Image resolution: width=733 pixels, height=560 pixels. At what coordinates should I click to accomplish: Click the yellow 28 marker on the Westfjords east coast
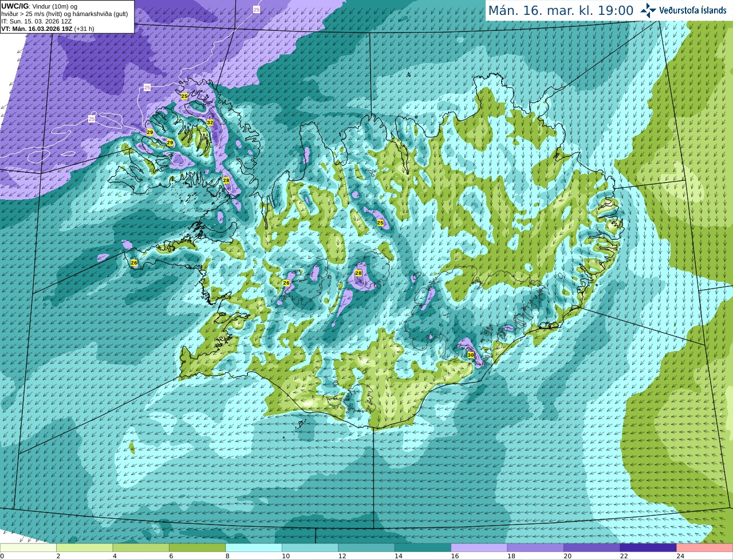pos(226,180)
